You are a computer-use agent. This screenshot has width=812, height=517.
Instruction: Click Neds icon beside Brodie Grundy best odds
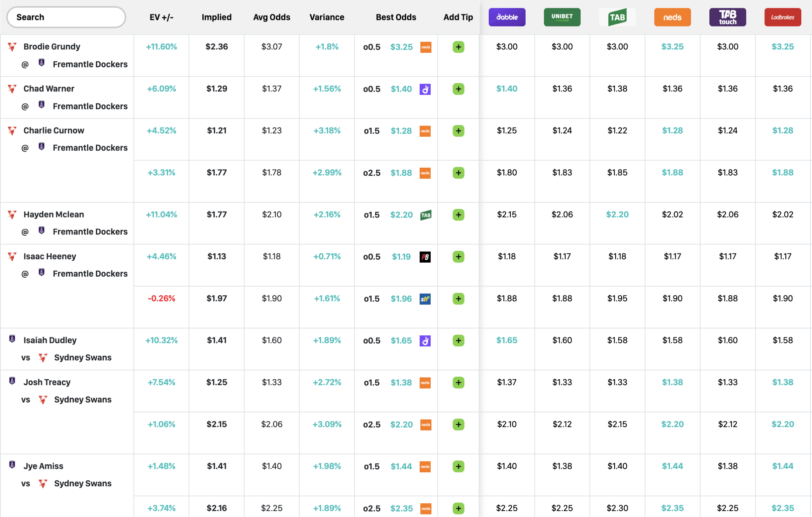click(426, 47)
